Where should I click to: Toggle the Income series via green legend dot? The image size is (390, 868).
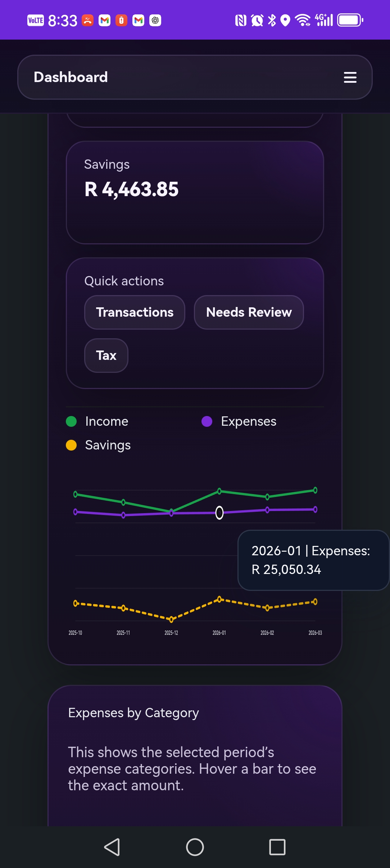[71, 421]
